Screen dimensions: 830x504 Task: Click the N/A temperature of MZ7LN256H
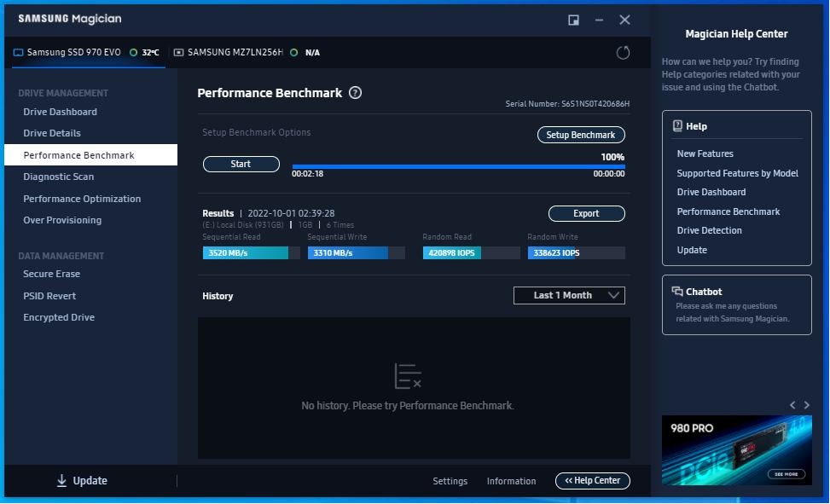click(312, 52)
